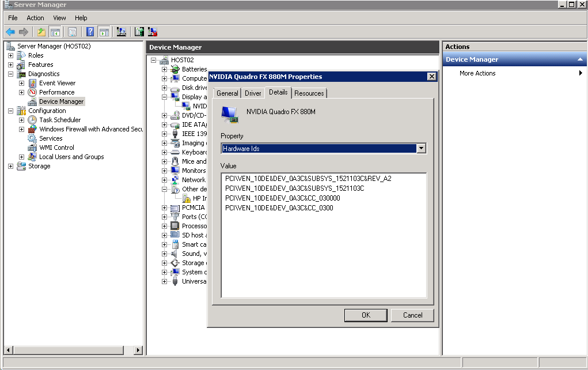Select Services in the Configuration tree
Viewport: 588px width, 370px height.
tap(51, 138)
